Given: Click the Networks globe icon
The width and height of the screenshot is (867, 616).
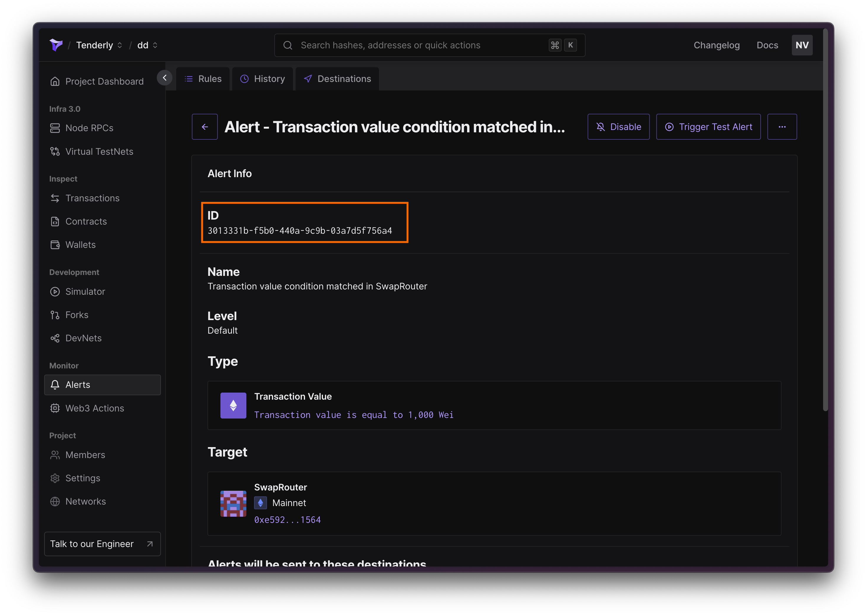Looking at the screenshot, I should 55,501.
